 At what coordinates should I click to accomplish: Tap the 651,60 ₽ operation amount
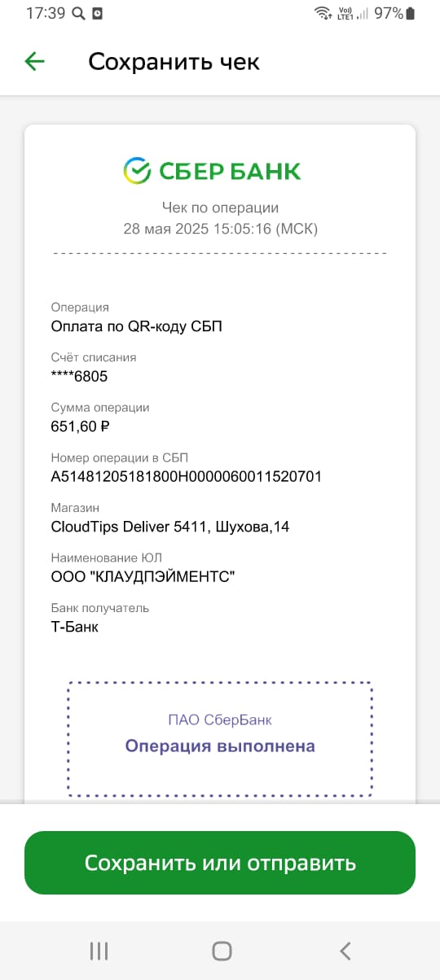(80, 426)
